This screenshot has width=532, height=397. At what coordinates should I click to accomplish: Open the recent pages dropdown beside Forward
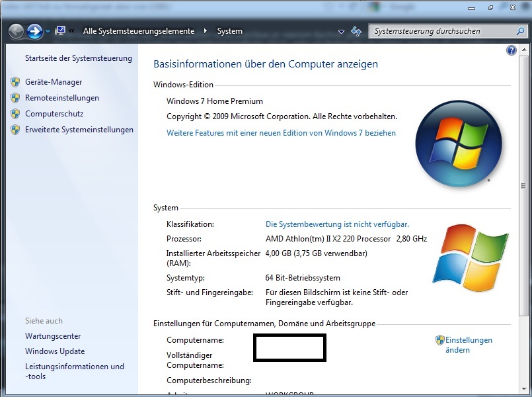click(48, 32)
